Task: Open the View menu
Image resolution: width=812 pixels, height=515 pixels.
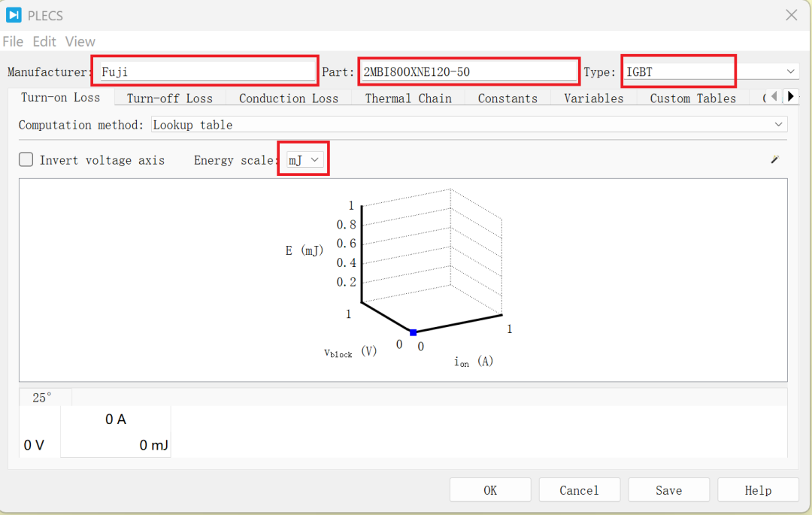Action: [x=80, y=41]
